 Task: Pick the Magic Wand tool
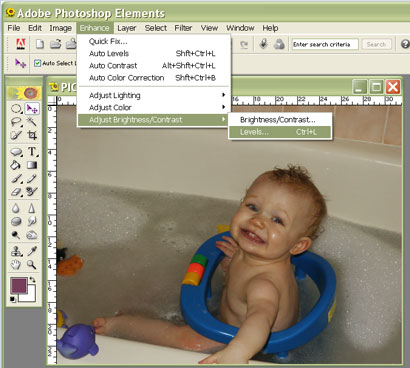point(32,122)
